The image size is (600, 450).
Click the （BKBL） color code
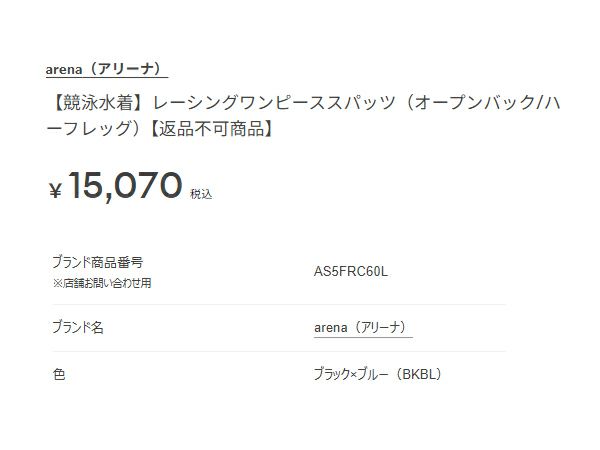(x=418, y=375)
